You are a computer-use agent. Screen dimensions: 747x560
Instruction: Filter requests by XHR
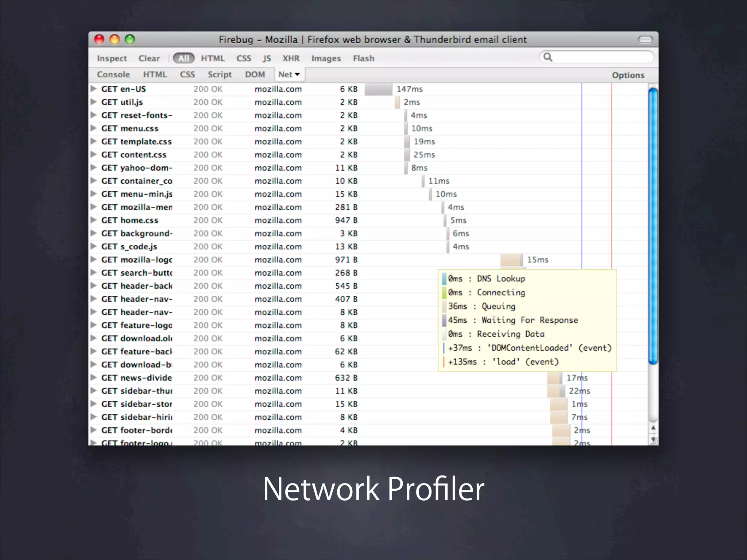[291, 58]
